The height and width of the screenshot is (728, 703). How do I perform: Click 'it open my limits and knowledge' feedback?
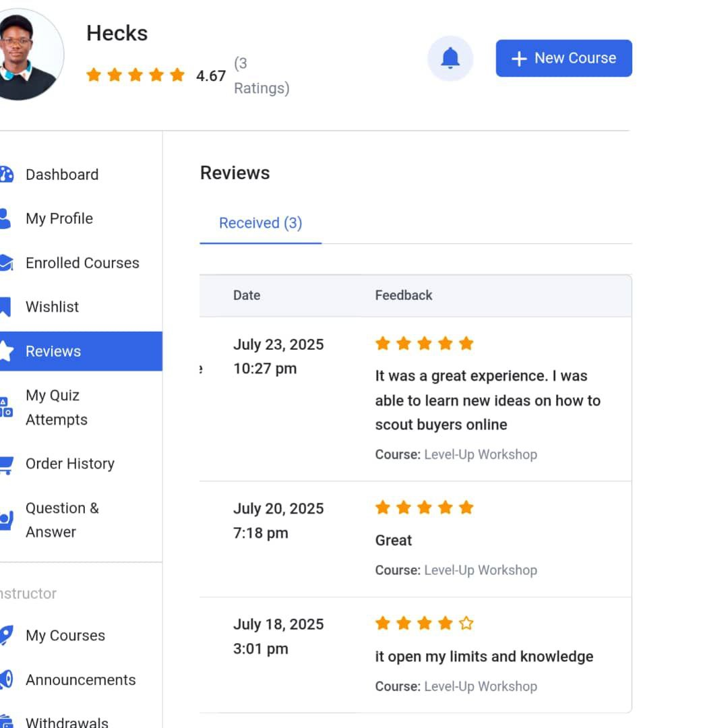[x=485, y=657]
